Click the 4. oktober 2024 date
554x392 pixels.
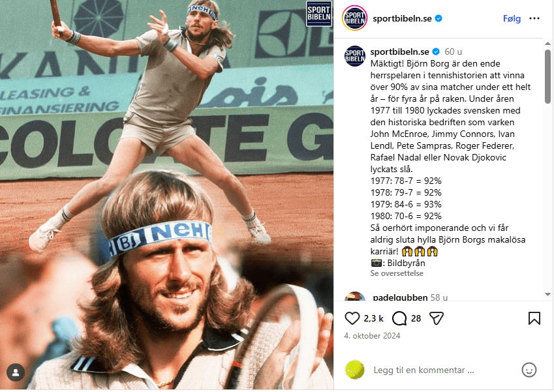(372, 336)
